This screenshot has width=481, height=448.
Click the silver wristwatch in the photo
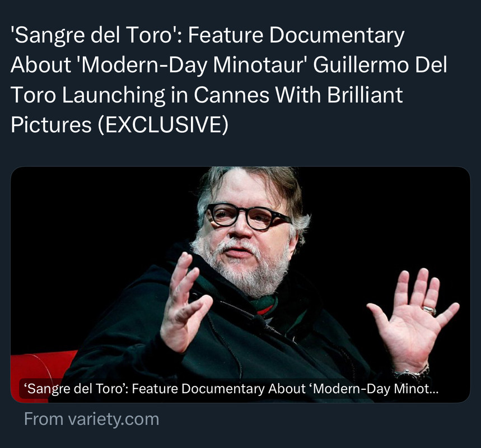click(x=411, y=374)
